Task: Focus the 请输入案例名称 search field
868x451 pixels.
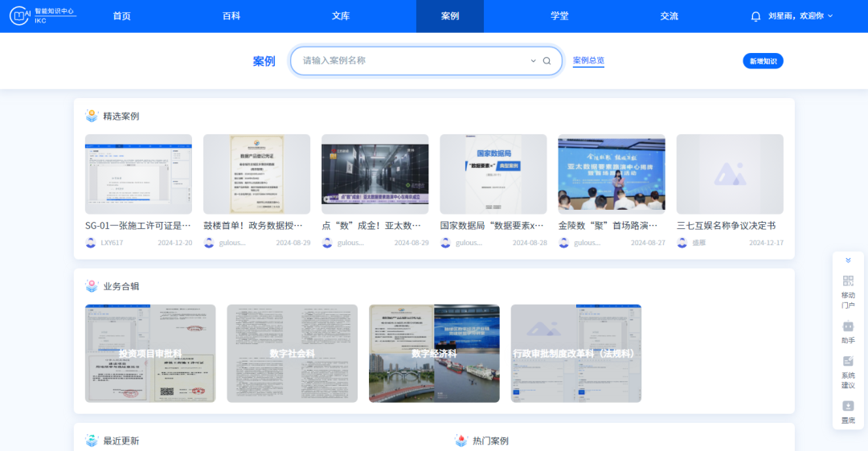Action: [410, 61]
